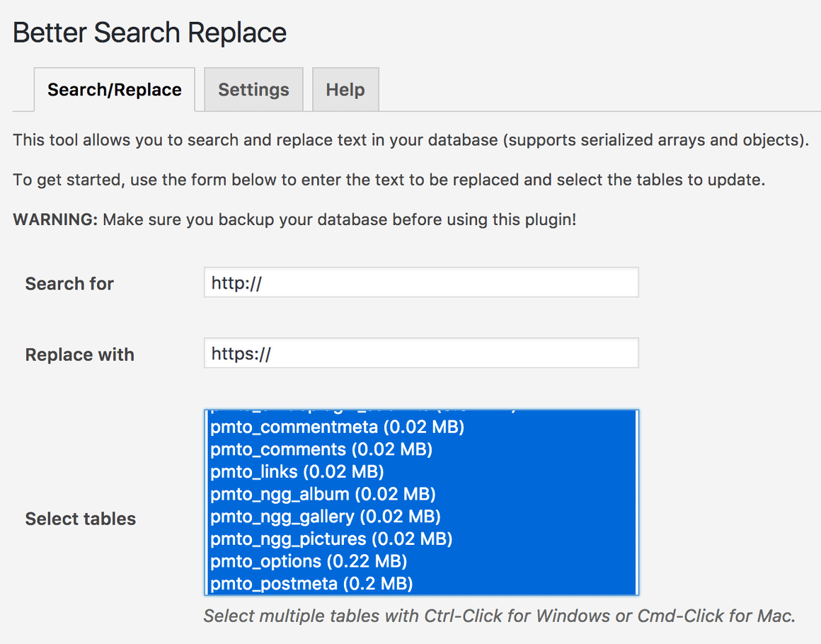Open the Help tab

pos(345,90)
